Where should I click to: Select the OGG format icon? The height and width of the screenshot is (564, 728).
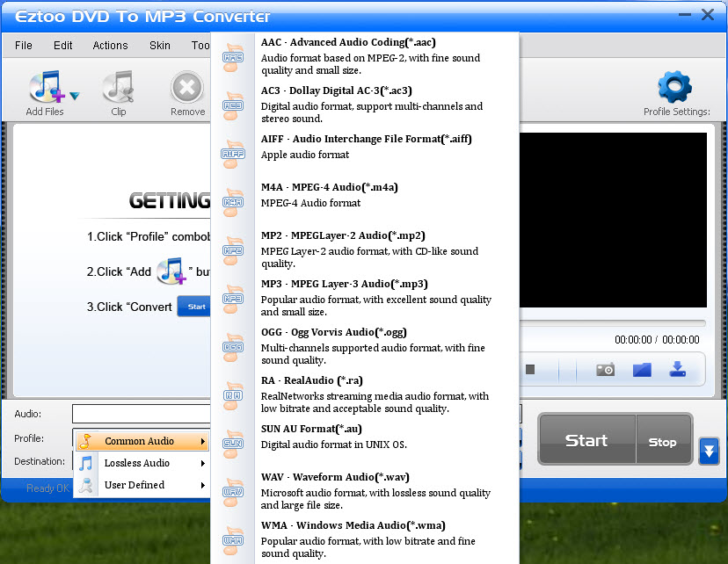(x=233, y=347)
